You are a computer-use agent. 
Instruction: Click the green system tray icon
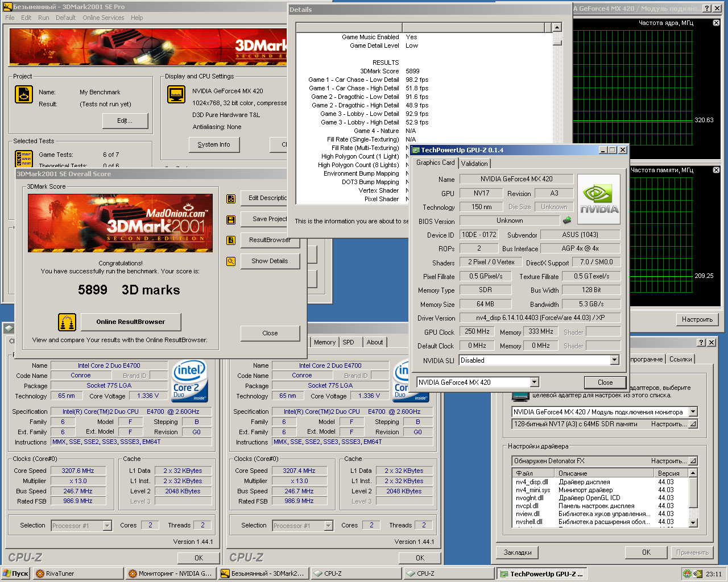click(687, 573)
